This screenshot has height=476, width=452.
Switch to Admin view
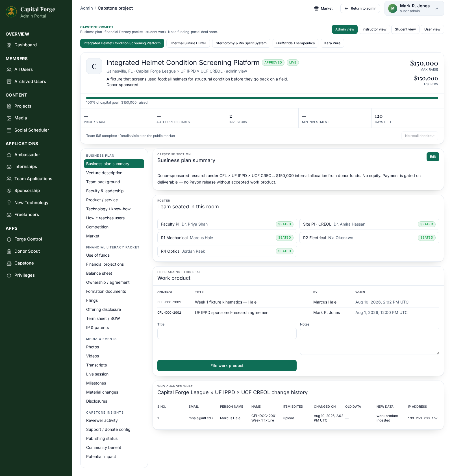345,29
